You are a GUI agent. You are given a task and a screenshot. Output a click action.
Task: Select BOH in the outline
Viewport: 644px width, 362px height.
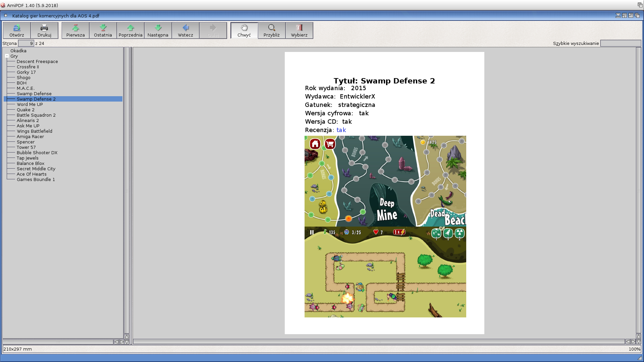click(21, 83)
